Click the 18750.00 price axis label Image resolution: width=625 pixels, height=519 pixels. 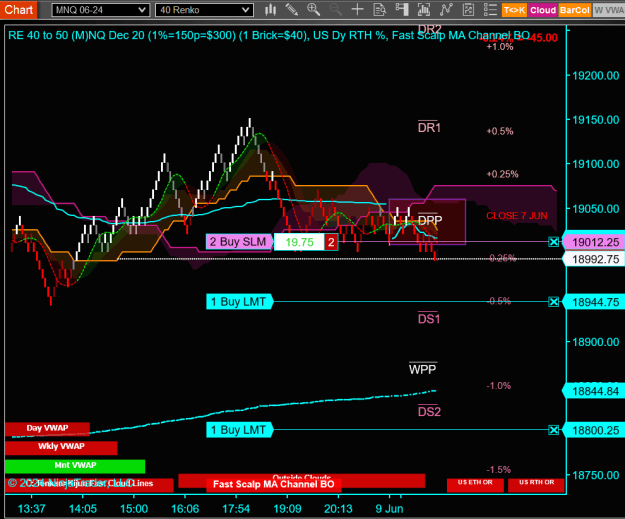point(596,475)
